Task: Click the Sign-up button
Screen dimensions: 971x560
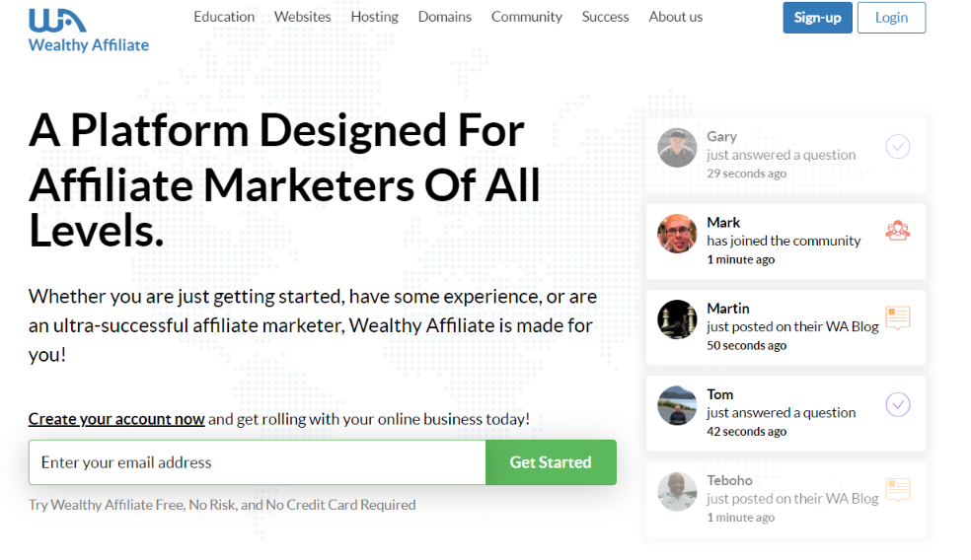Action: 817,18
